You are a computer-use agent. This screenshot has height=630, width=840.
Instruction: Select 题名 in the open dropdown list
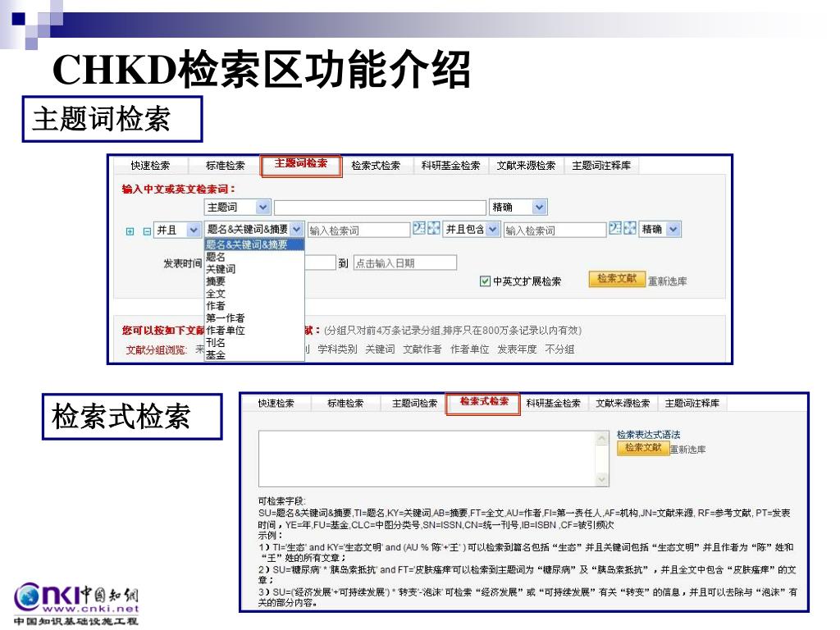pos(254,257)
